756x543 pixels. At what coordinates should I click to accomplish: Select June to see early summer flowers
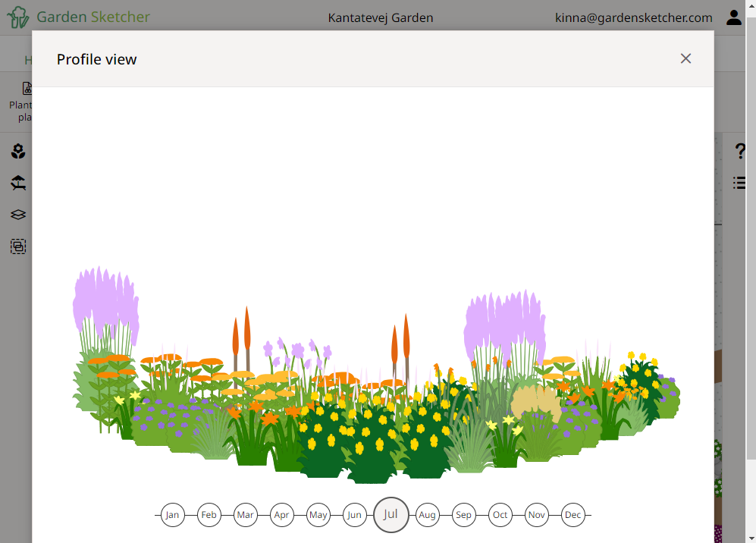point(354,515)
